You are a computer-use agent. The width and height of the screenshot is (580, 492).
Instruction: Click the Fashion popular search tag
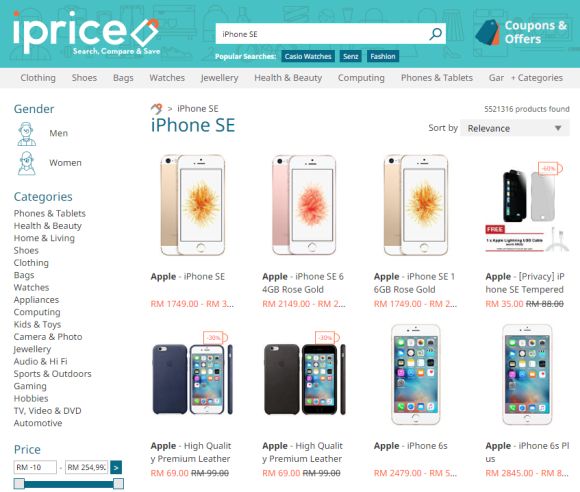[383, 56]
